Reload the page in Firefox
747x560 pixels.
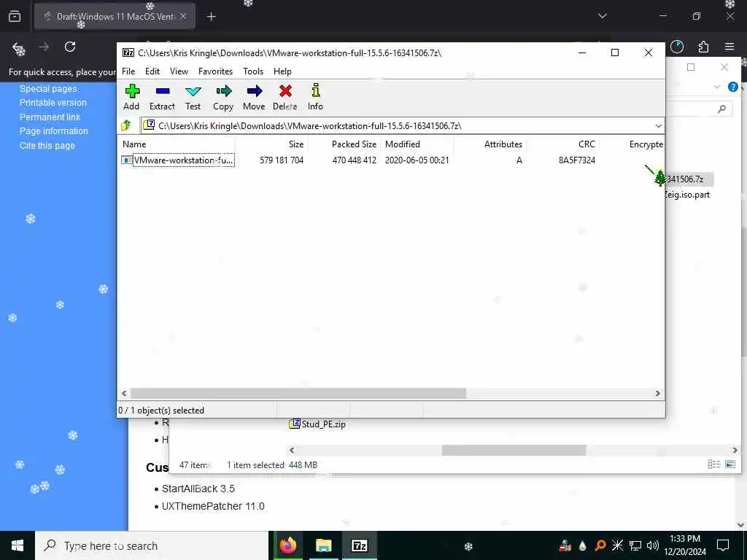(x=70, y=47)
